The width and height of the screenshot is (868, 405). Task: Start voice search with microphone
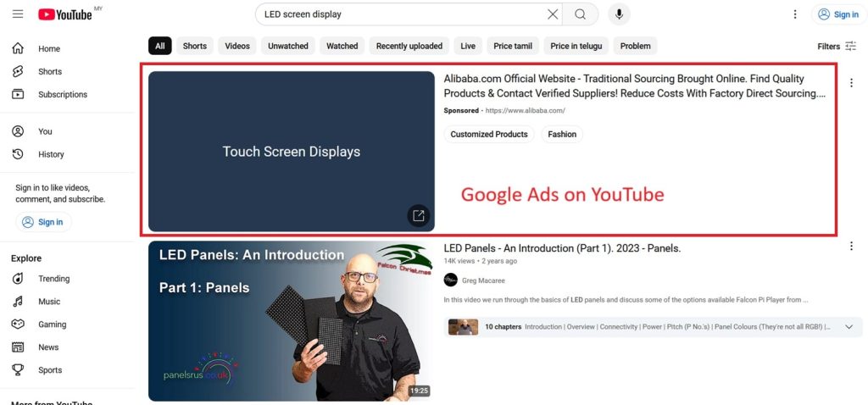(619, 14)
